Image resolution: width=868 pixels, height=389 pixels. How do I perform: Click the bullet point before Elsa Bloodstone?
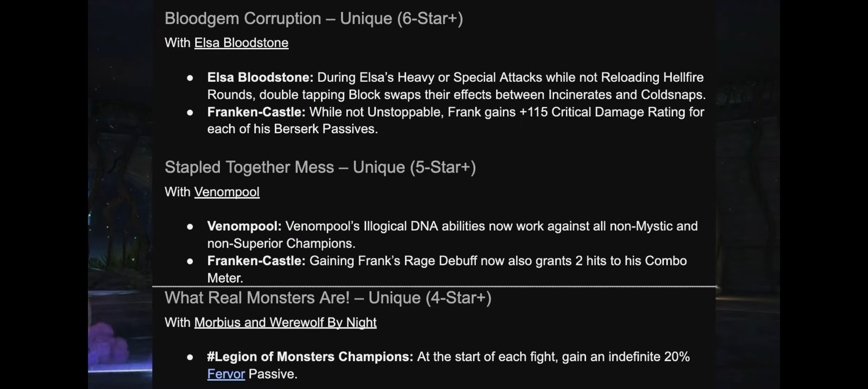click(x=190, y=78)
